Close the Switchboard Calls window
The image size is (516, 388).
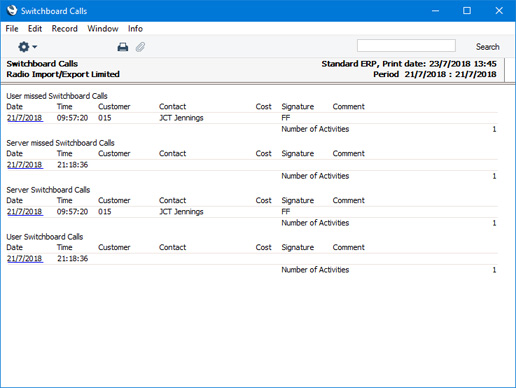tap(499, 11)
